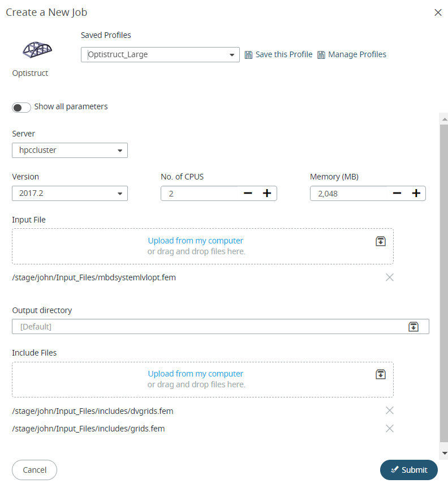Increase the Memory (MB) value
This screenshot has width=448, height=496.
[416, 194]
